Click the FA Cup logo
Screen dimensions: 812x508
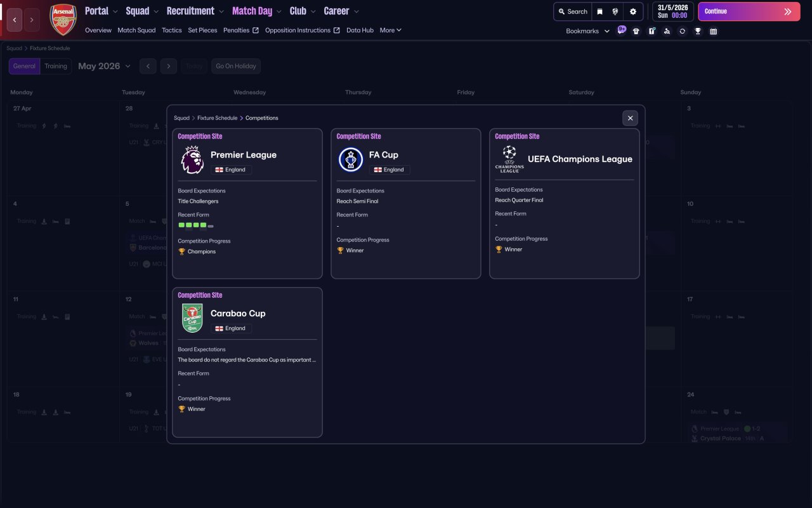pos(351,160)
